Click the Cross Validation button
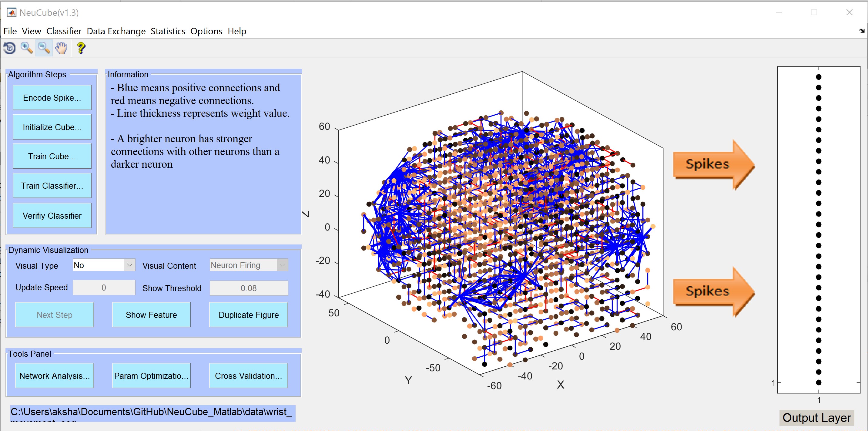The height and width of the screenshot is (431, 868). [x=248, y=376]
